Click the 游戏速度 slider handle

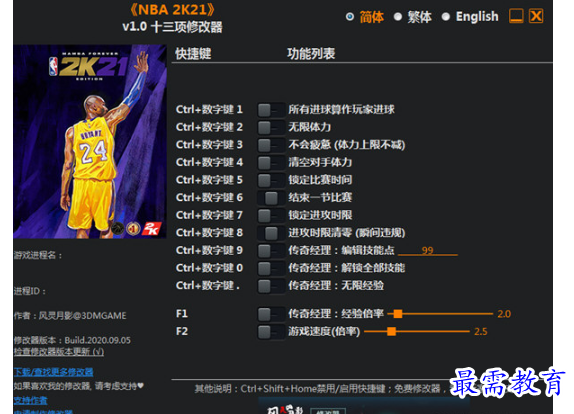tap(391, 331)
